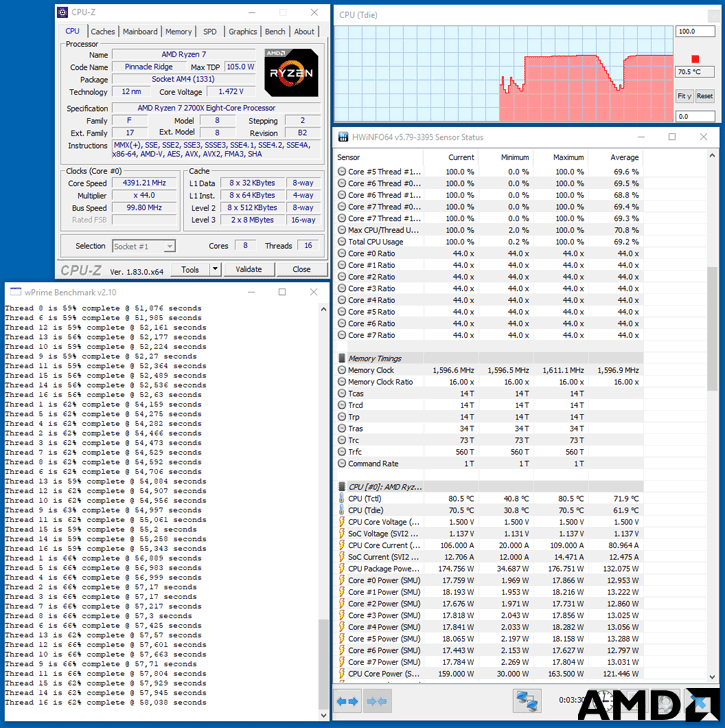Click Fit y in CPU (Tdie) graph
The image size is (725, 728).
point(684,96)
